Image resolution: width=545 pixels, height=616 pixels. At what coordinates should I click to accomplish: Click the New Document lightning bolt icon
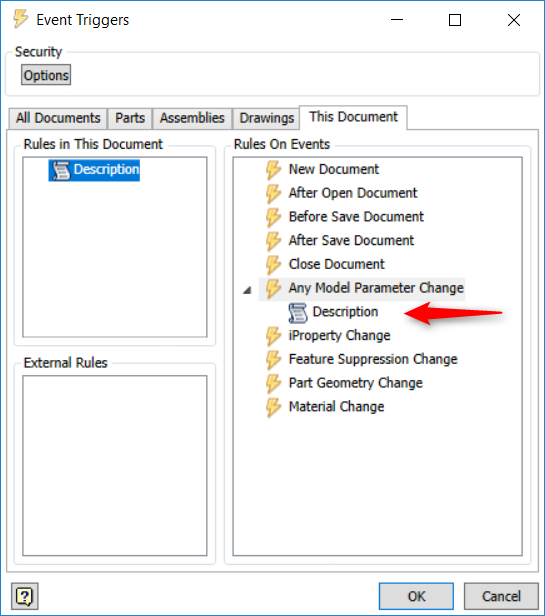coord(273,170)
